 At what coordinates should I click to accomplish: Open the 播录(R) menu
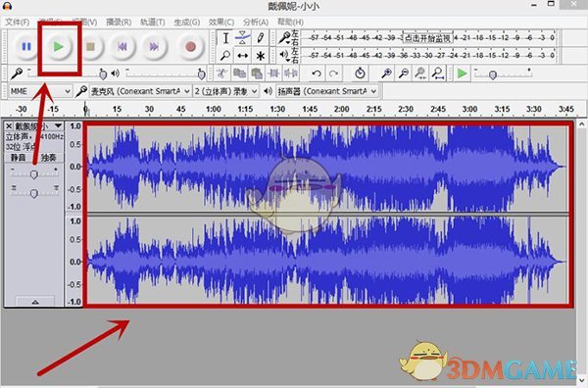pos(119,23)
